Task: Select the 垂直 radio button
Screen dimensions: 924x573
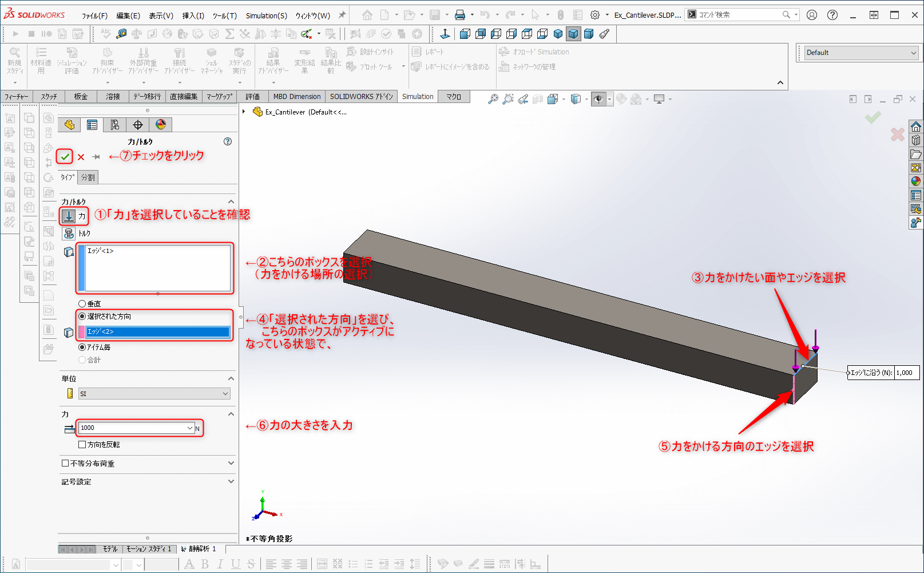Action: tap(82, 303)
